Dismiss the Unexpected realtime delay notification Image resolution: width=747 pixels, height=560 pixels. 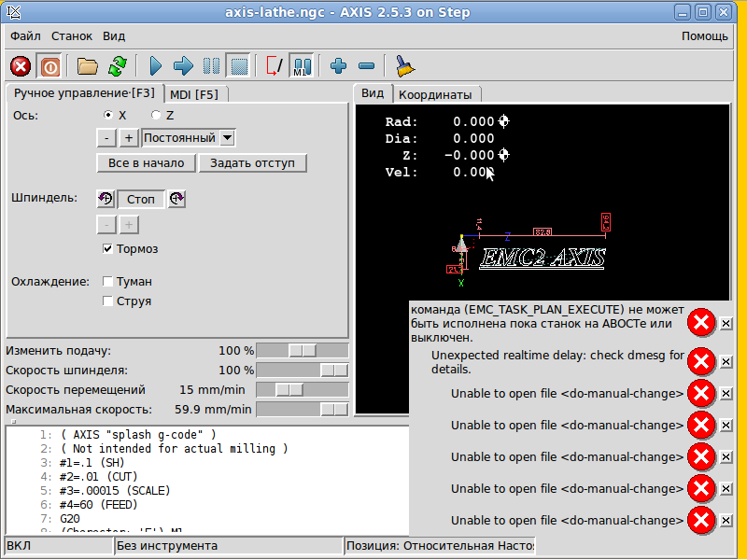point(726,362)
